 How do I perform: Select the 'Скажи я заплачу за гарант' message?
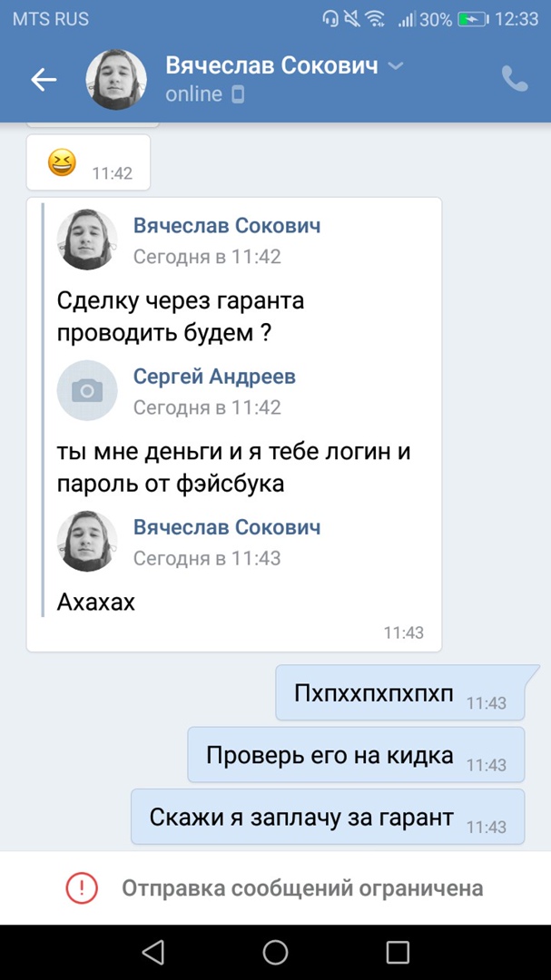pos(328,817)
